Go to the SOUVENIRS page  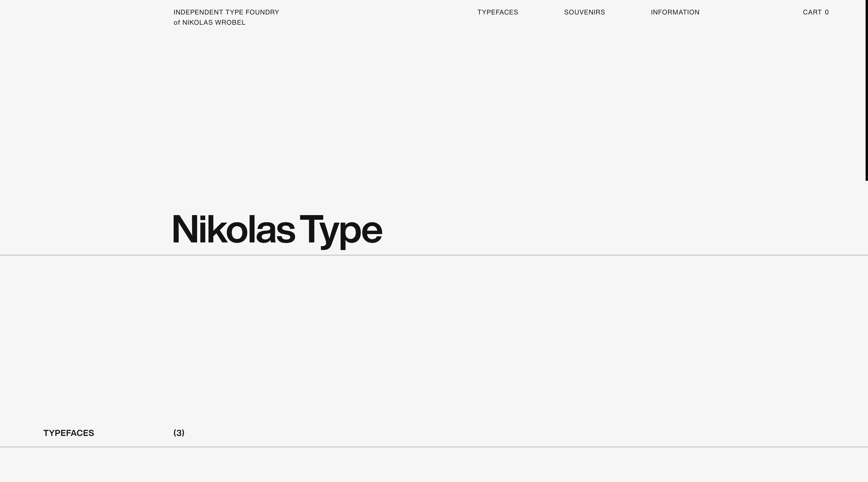584,12
